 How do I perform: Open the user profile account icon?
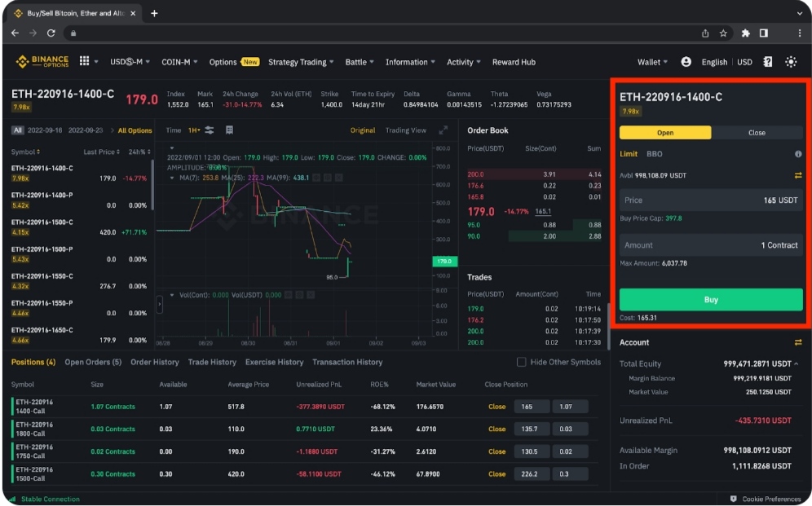click(686, 62)
